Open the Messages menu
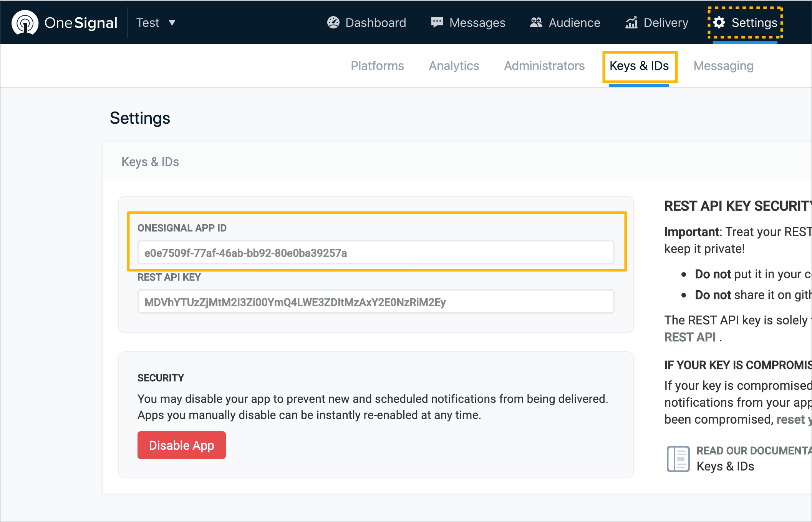 click(468, 23)
